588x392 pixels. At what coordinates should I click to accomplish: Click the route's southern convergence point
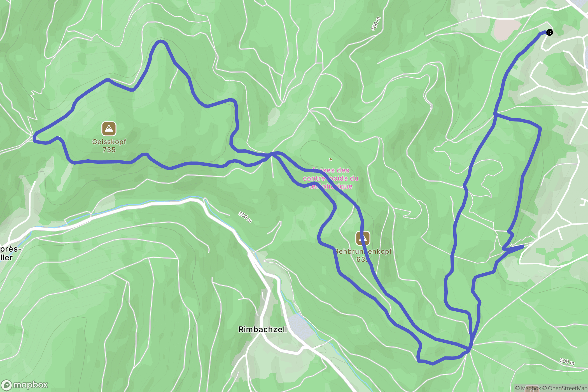tap(470, 349)
